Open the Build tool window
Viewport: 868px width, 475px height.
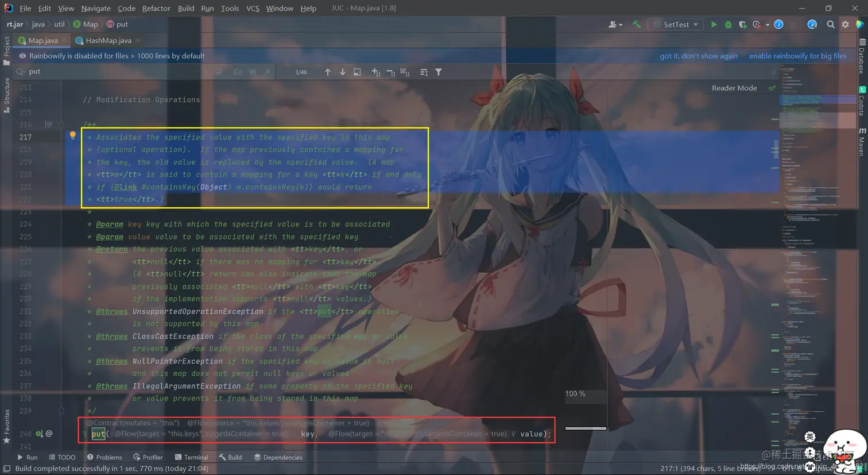coord(230,458)
